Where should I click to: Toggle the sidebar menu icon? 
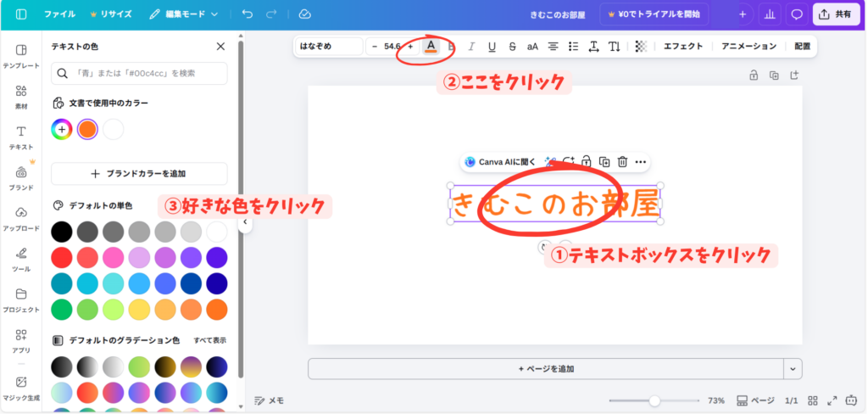pyautogui.click(x=21, y=14)
